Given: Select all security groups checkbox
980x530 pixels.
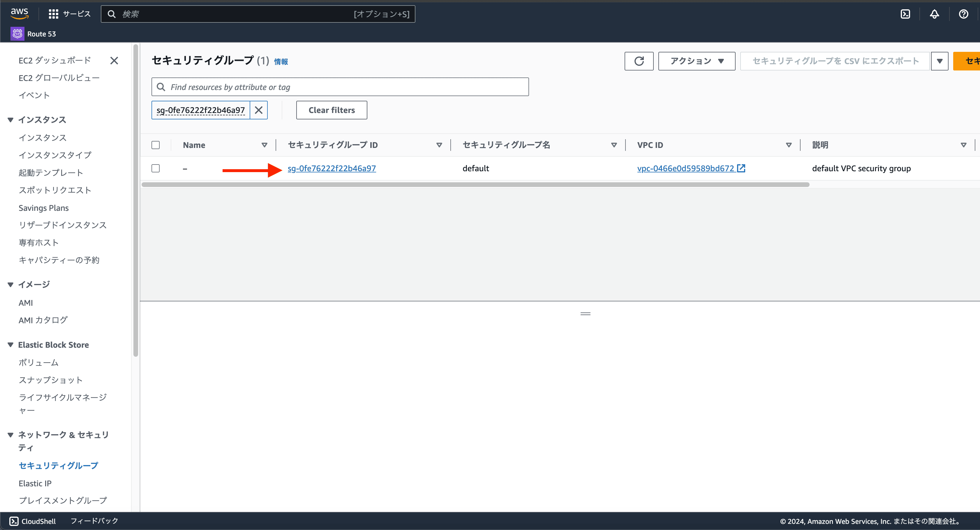Looking at the screenshot, I should 156,145.
